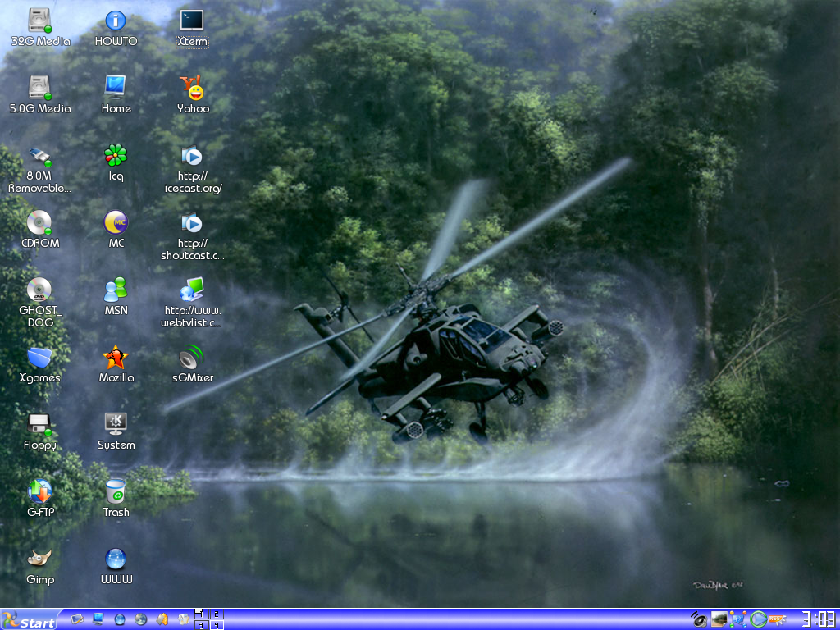Start the ICQ messenger
Image resolution: width=840 pixels, height=630 pixels.
point(115,156)
